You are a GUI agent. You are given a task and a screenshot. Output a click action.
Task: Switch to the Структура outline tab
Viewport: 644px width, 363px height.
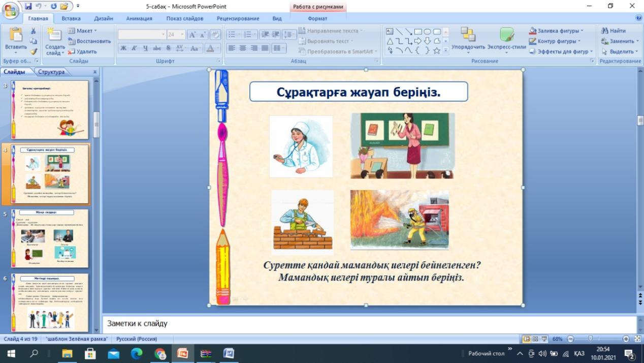point(51,72)
